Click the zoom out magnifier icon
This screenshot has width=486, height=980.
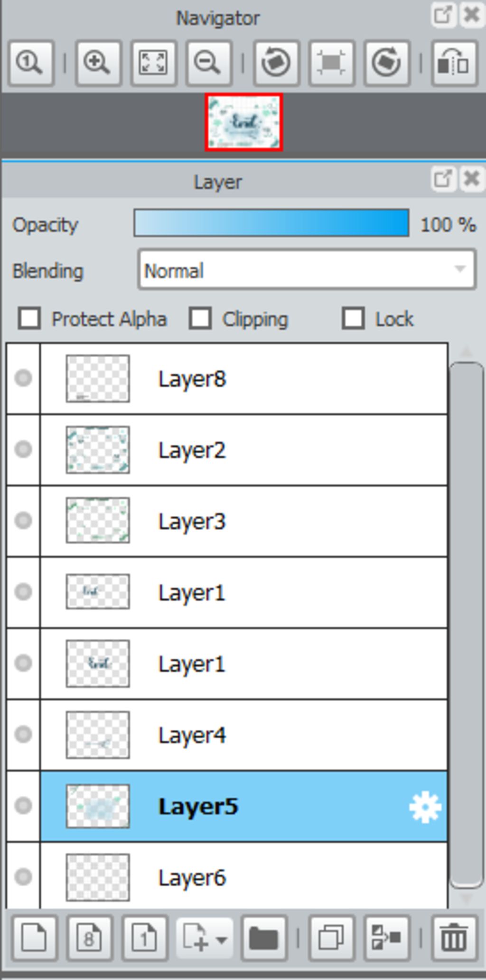tap(208, 63)
